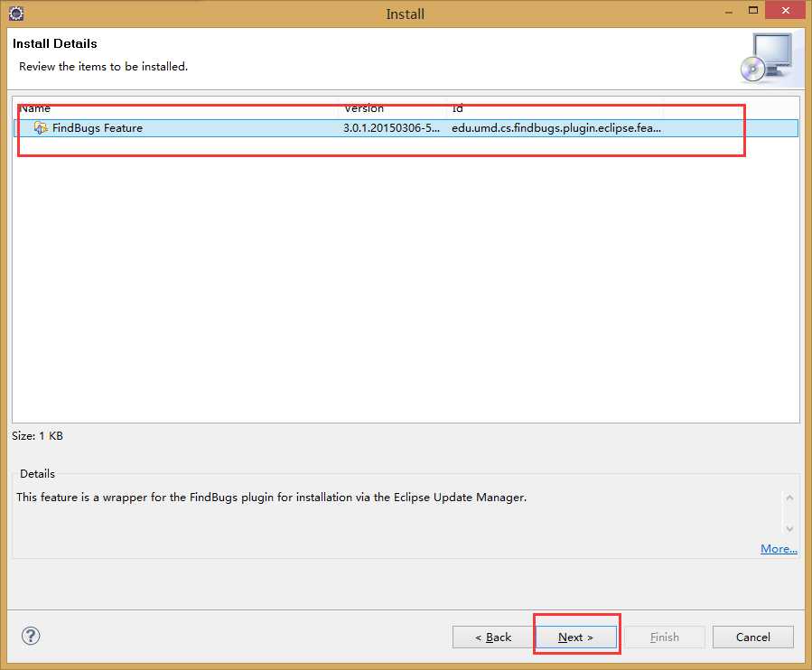Viewport: 812px width, 670px height.
Task: Maximize the Install window
Action: pos(753,10)
